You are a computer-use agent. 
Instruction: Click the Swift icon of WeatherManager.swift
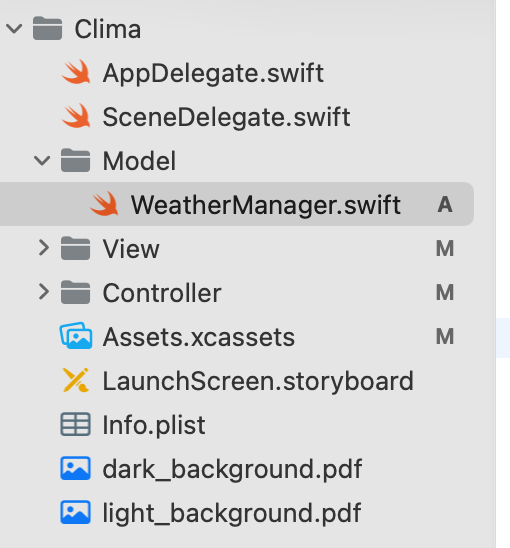coord(104,204)
